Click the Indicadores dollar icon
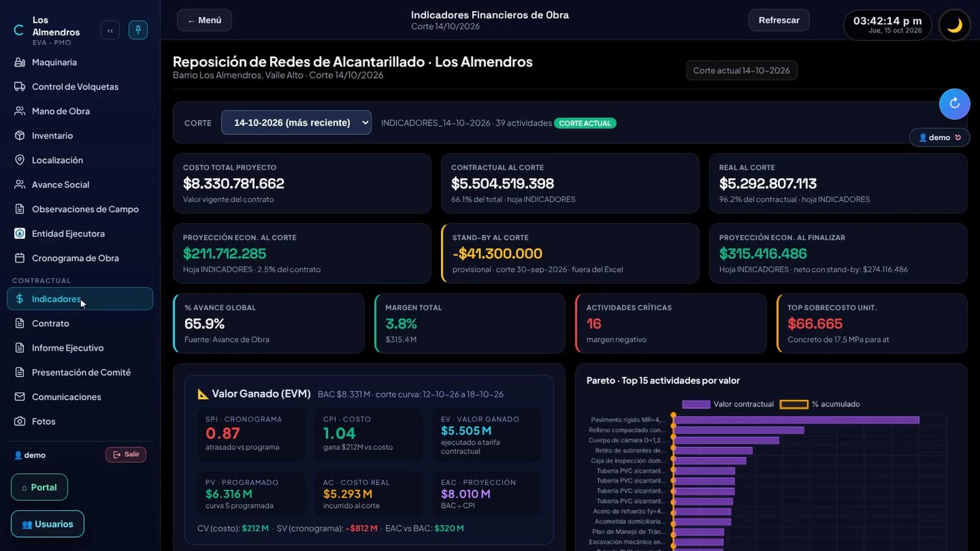Image resolution: width=980 pixels, height=551 pixels. coord(20,299)
